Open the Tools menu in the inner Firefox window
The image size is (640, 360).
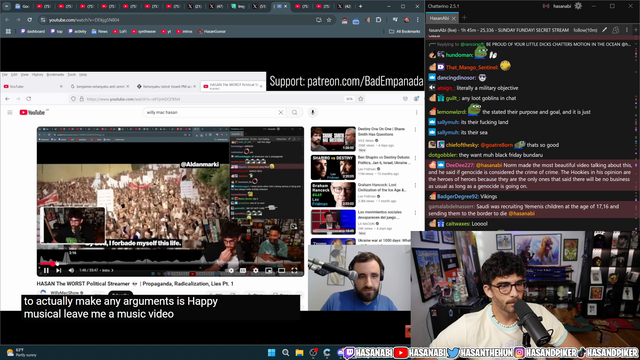click(x=72, y=75)
